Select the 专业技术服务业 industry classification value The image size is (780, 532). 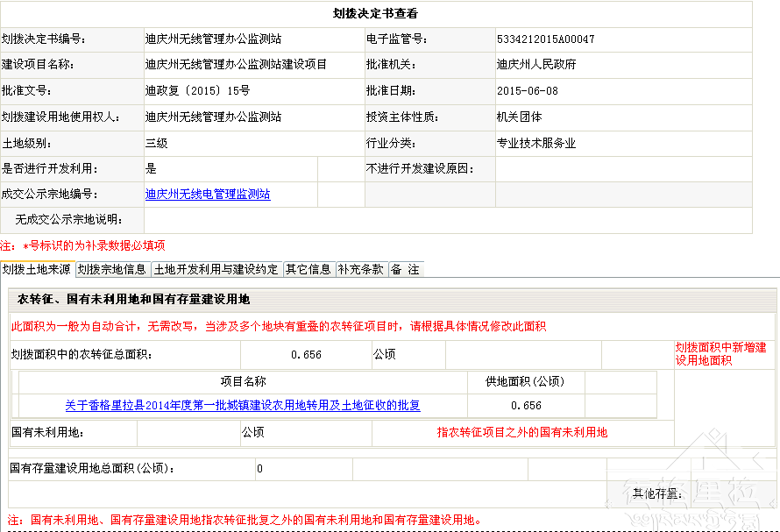click(535, 143)
